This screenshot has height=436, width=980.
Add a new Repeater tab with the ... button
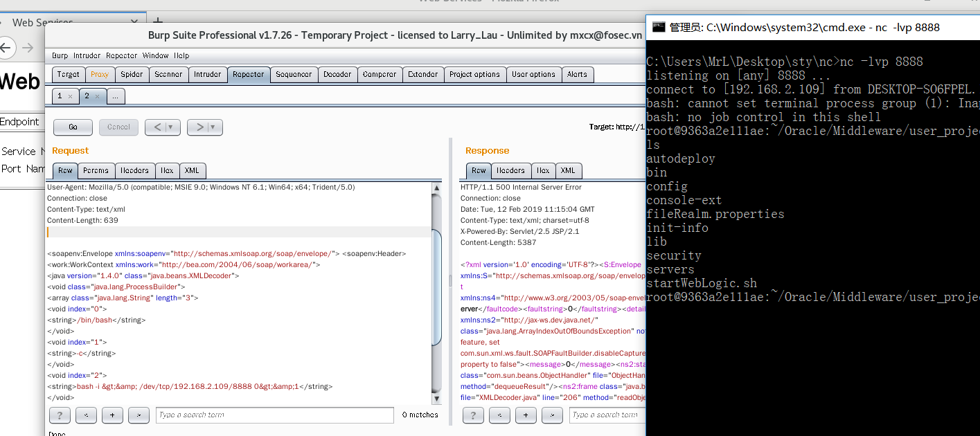115,96
